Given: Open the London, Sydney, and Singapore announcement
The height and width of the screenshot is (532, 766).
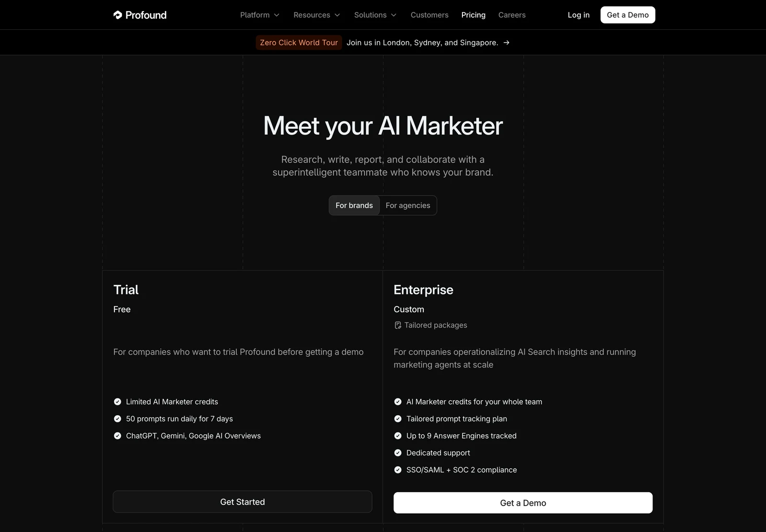Looking at the screenshot, I should pos(422,43).
